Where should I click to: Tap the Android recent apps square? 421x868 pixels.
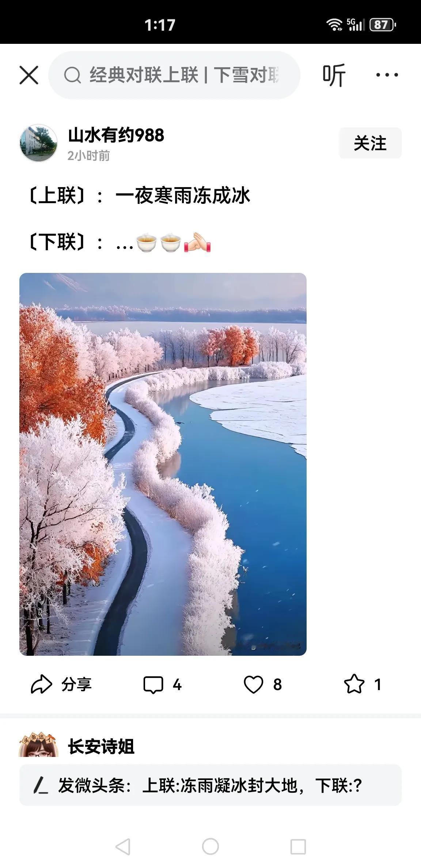298,846
